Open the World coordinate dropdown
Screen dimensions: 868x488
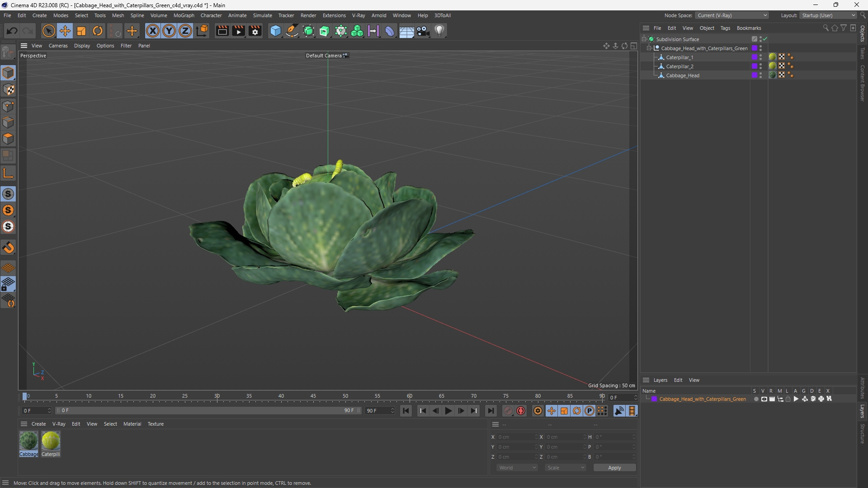[x=517, y=468]
